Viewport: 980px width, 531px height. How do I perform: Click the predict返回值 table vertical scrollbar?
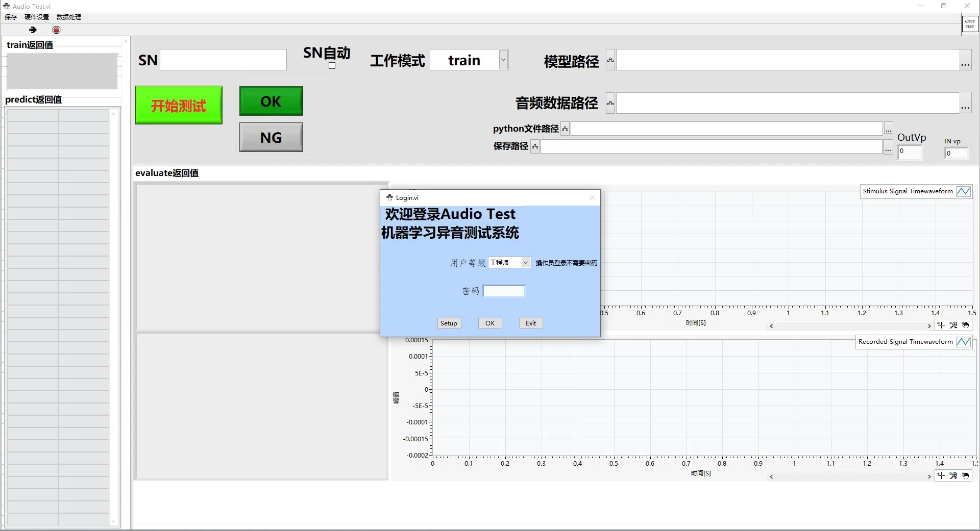113,318
